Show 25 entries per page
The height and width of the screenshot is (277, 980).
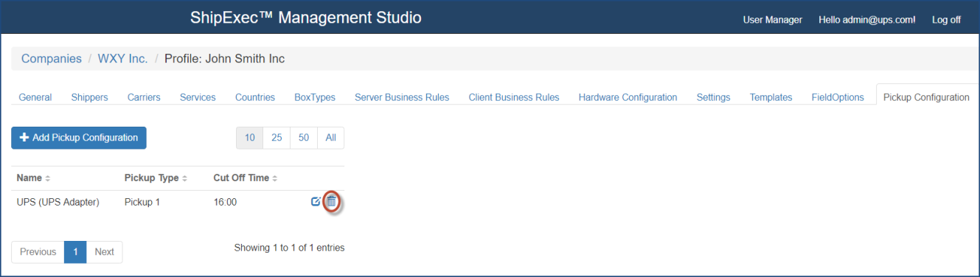(x=277, y=138)
